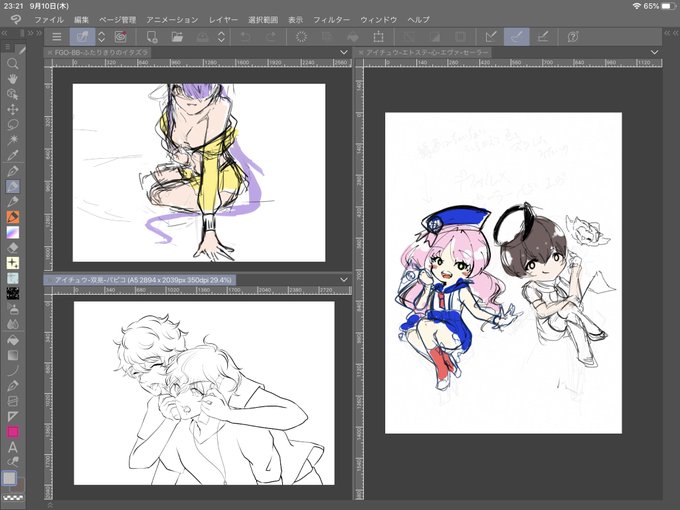Expand the アイチュウ-双見 canvas tab dropdown arrow
The image size is (680, 510).
tap(344, 280)
